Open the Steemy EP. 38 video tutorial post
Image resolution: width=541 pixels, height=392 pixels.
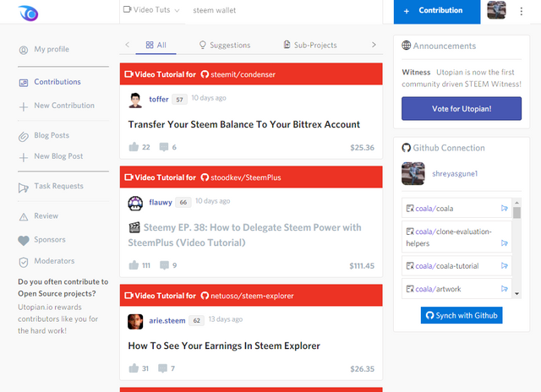tap(244, 235)
